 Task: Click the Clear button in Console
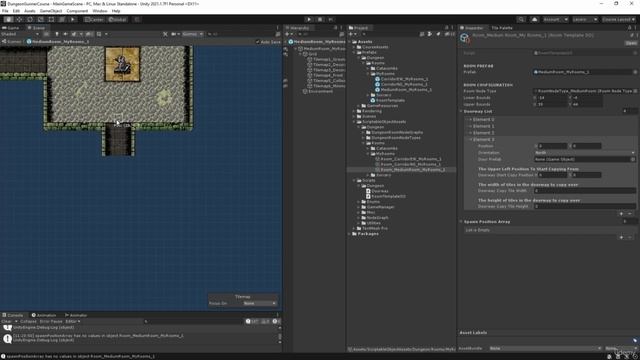point(6,321)
